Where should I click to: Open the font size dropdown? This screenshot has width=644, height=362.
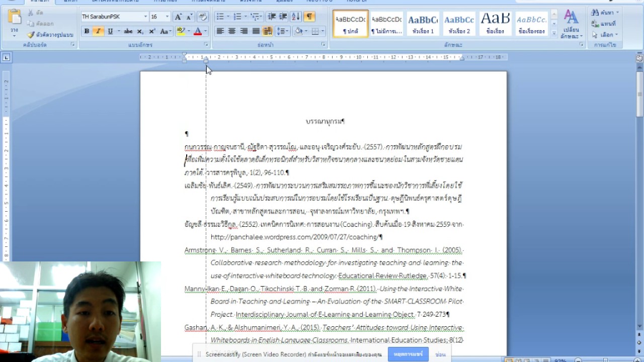click(168, 17)
